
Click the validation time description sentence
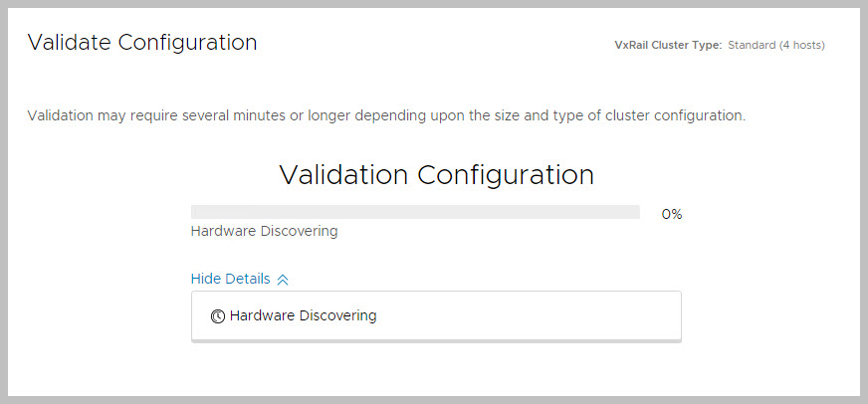(386, 115)
